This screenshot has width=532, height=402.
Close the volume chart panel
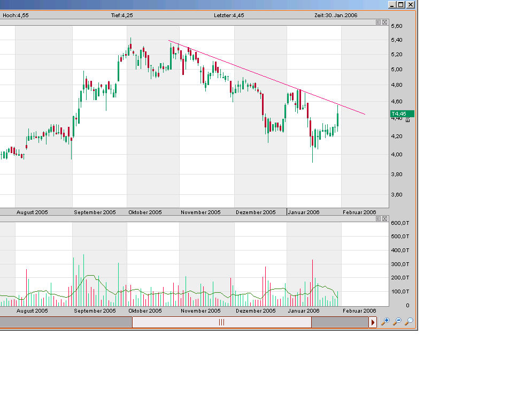pos(385,218)
